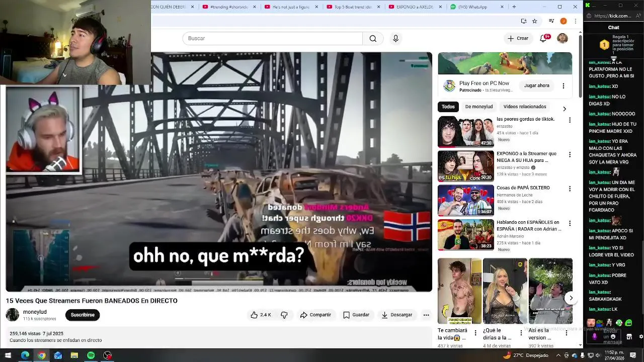Click the purple microphone icon in Kick chat
644x362 pixels.
[x=595, y=336]
